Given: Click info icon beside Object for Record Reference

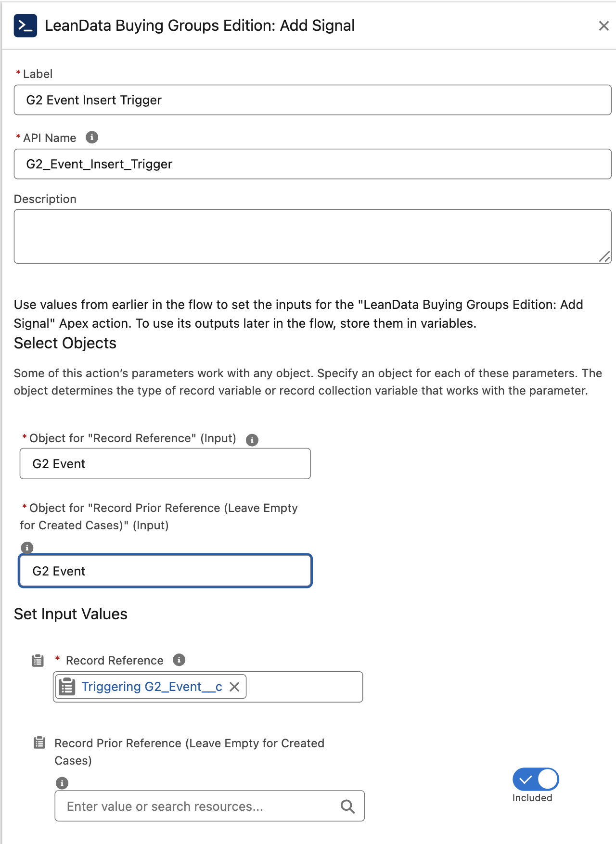Looking at the screenshot, I should pyautogui.click(x=252, y=440).
